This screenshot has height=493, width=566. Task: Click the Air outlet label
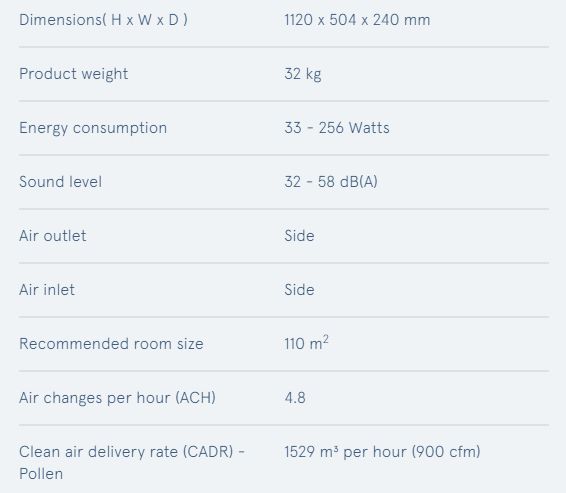(x=52, y=236)
